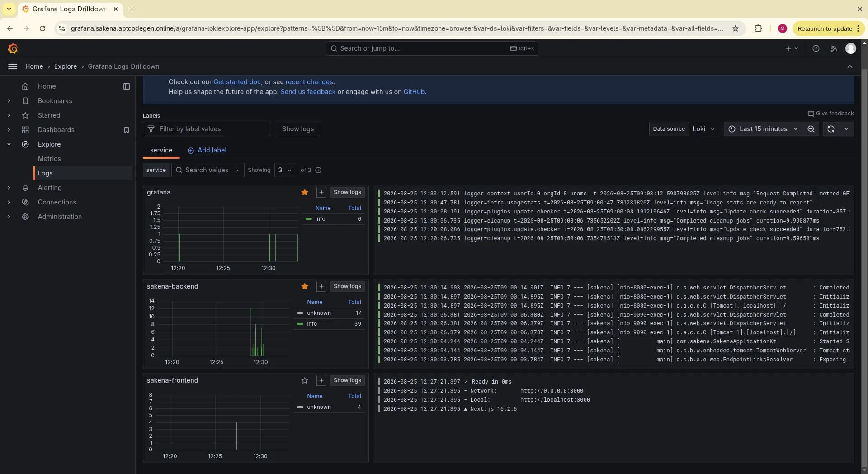Screen dimensions: 868x474
Task: Go back in browser history
Action: (x=10, y=28)
